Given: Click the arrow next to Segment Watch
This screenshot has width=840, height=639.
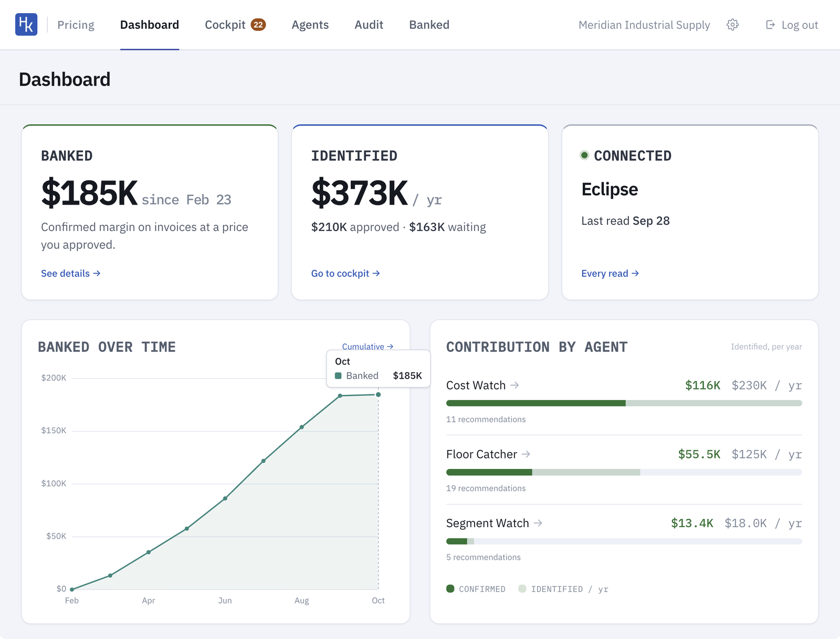Looking at the screenshot, I should pyautogui.click(x=538, y=523).
